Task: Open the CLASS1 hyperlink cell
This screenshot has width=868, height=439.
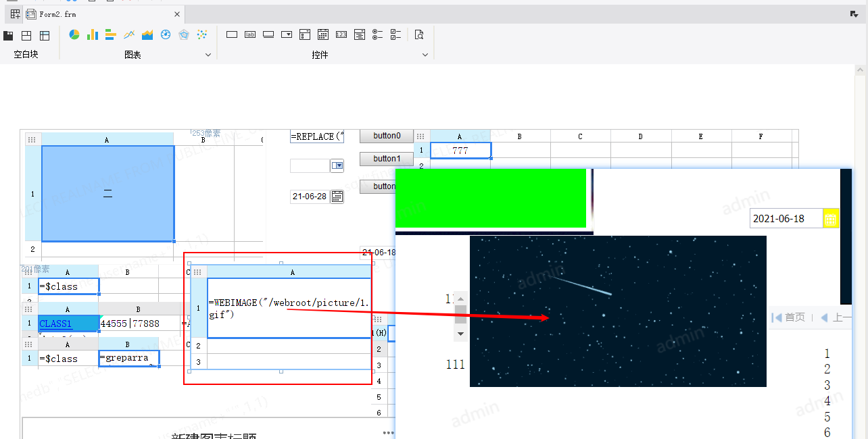Action: (68, 324)
